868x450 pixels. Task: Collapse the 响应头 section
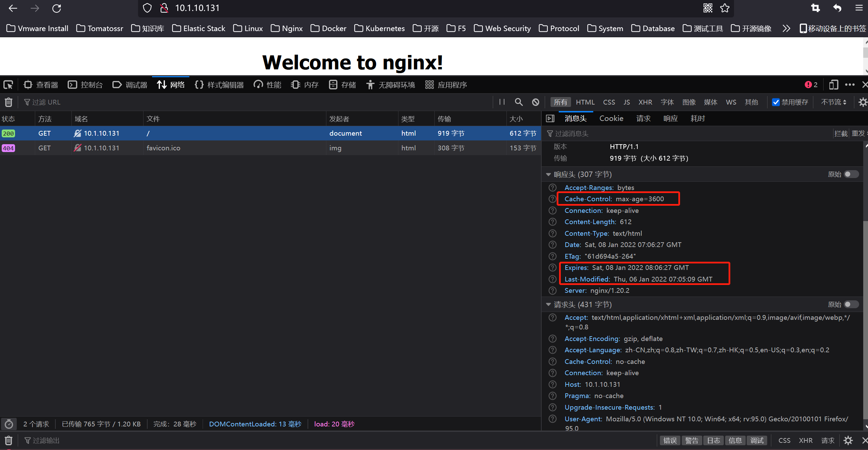pos(548,175)
